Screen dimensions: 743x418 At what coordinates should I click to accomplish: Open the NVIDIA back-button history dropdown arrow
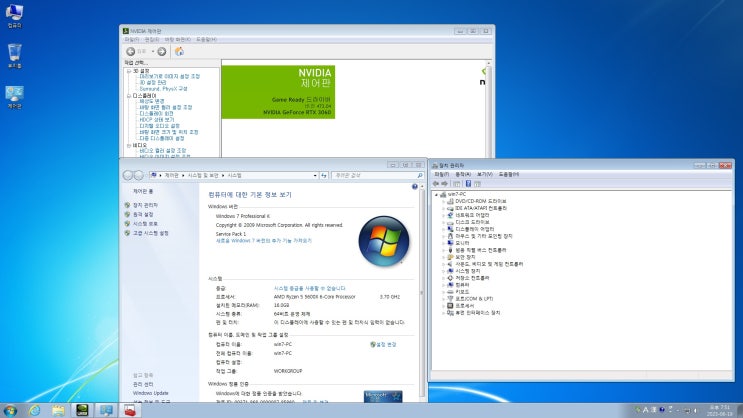[x=153, y=51]
